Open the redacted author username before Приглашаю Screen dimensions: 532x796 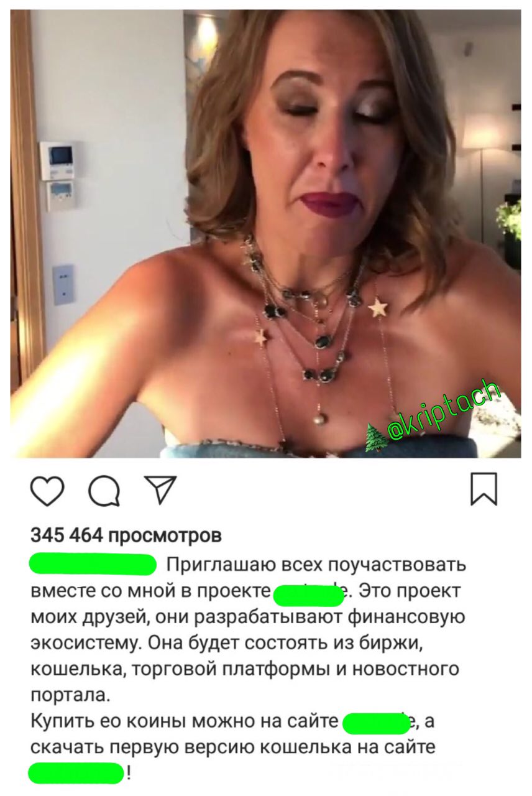(93, 565)
